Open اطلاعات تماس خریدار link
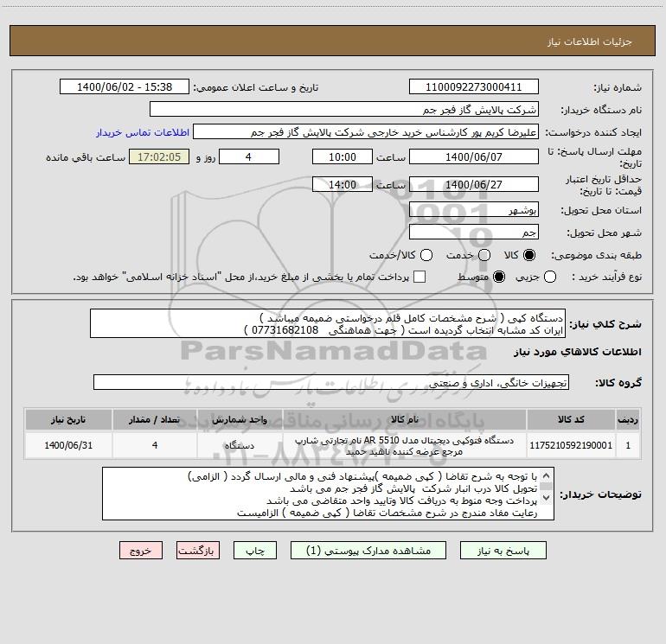Screen dimensions: 666x644 coord(143,132)
